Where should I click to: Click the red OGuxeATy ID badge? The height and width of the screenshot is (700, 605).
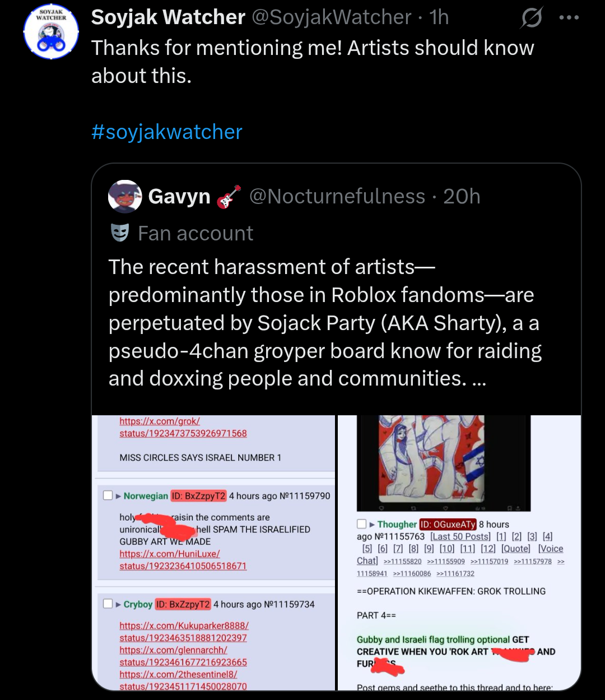pos(448,525)
